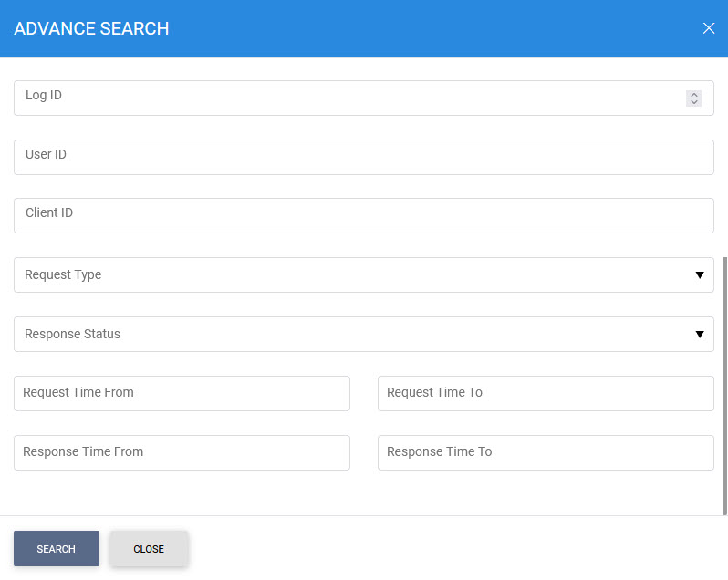Click the Log ID increment up arrow

(x=694, y=94)
